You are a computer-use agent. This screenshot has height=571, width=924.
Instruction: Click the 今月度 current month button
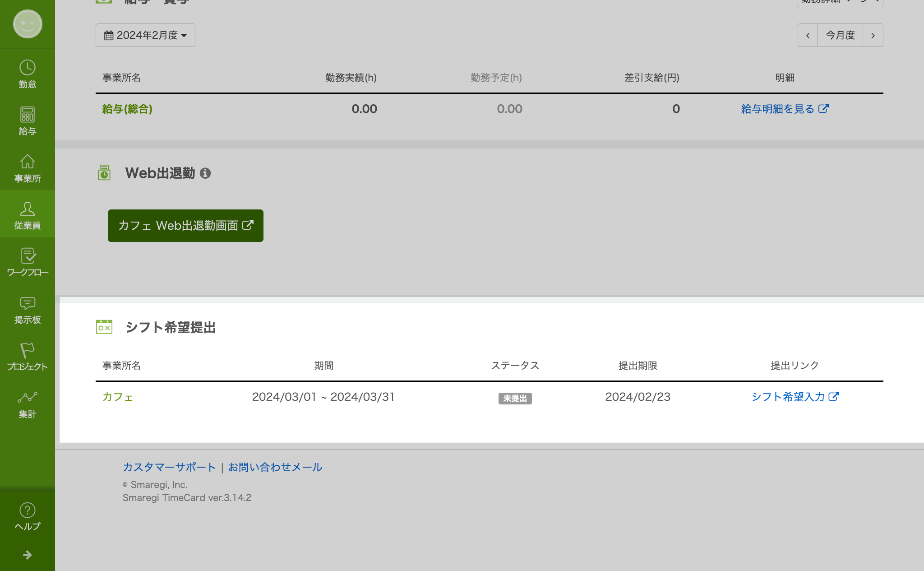(840, 35)
